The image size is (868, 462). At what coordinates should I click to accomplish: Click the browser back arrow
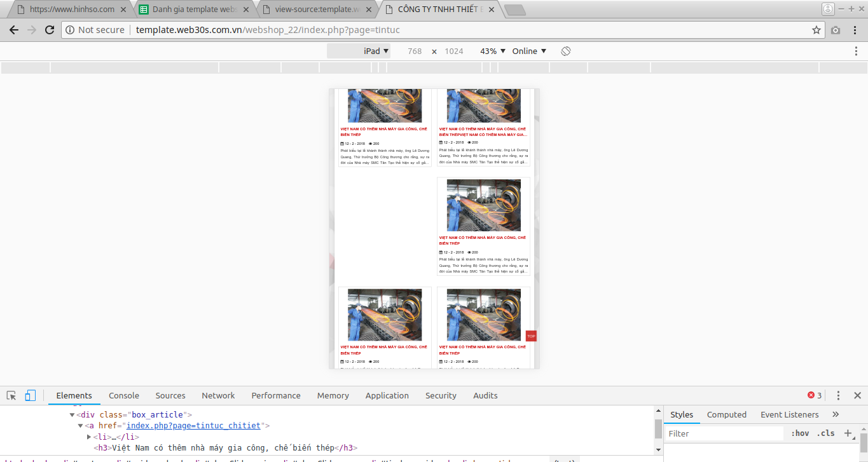[14, 30]
